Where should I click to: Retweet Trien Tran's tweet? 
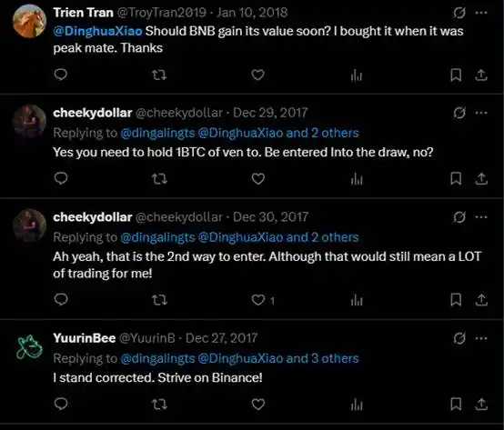[159, 75]
